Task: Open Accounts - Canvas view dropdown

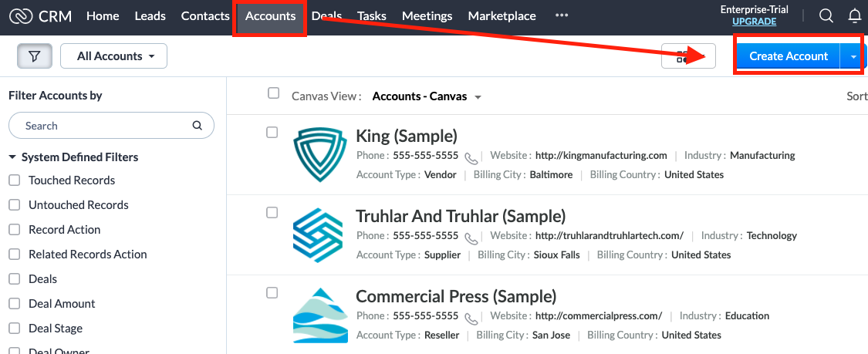Action: [x=426, y=96]
